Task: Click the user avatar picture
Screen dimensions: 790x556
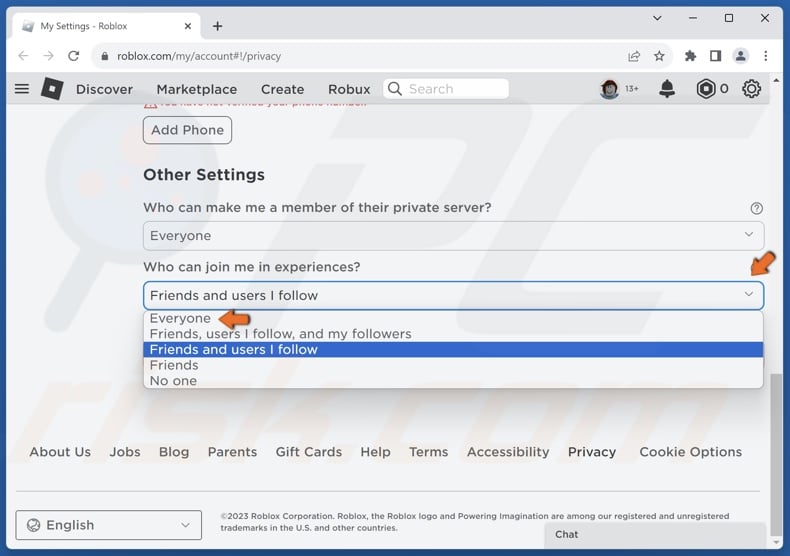Action: [610, 89]
